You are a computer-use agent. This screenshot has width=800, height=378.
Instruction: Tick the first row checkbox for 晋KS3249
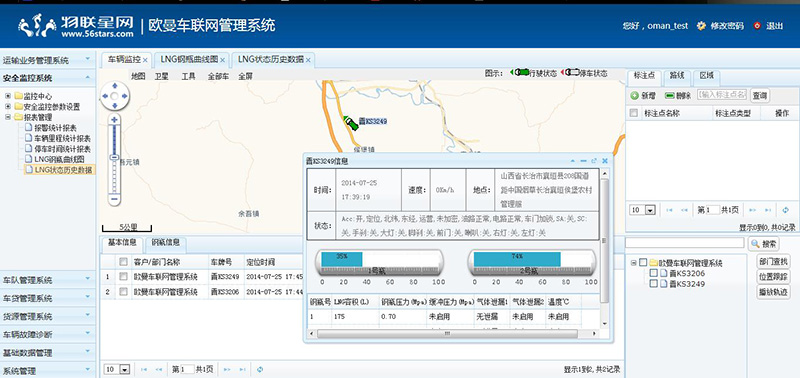(123, 276)
